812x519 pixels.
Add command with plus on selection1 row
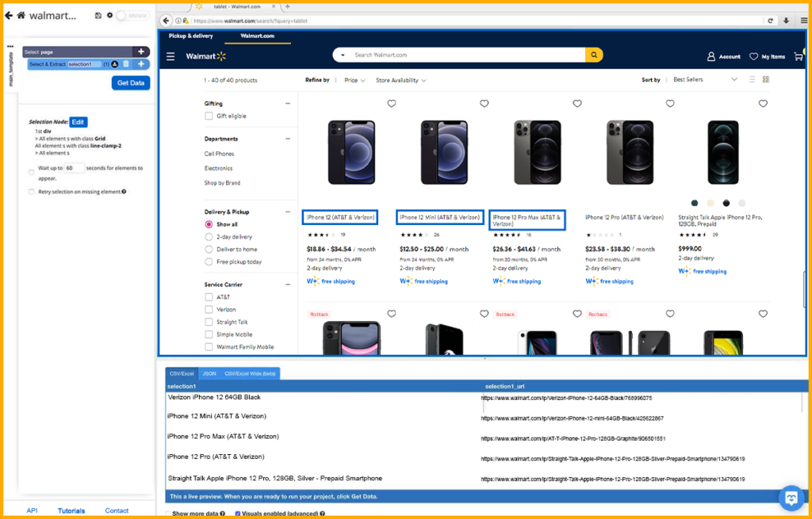pos(141,64)
